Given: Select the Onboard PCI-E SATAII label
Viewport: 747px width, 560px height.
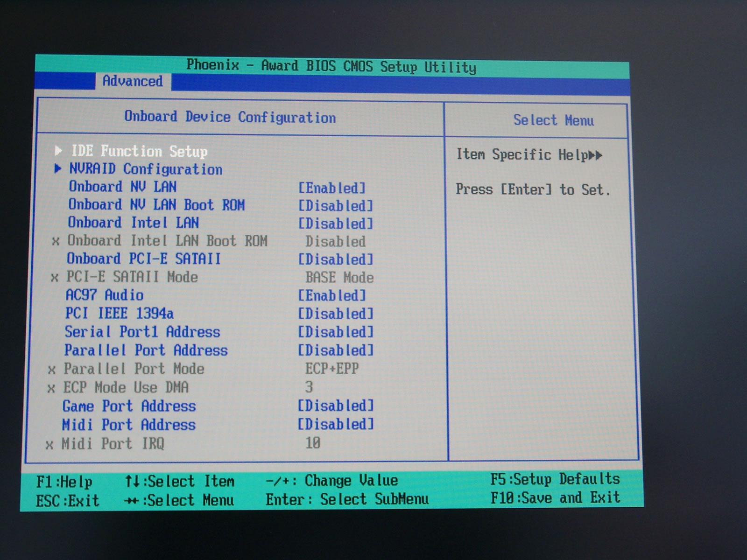Looking at the screenshot, I should click(x=143, y=259).
